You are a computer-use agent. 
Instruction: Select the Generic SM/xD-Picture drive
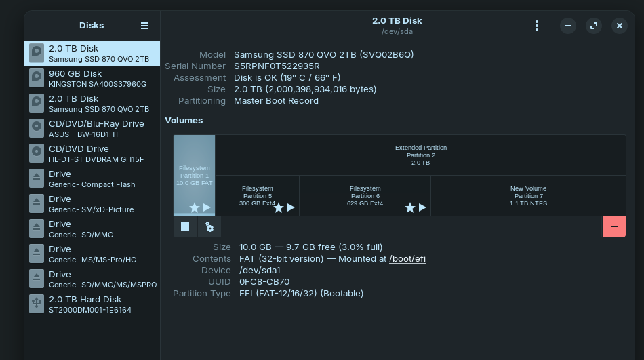(92, 204)
